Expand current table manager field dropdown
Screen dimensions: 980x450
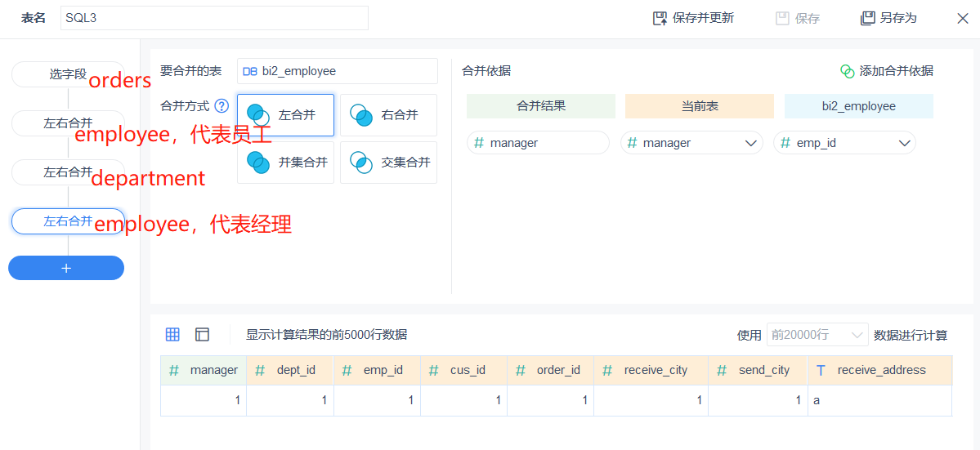(x=751, y=143)
